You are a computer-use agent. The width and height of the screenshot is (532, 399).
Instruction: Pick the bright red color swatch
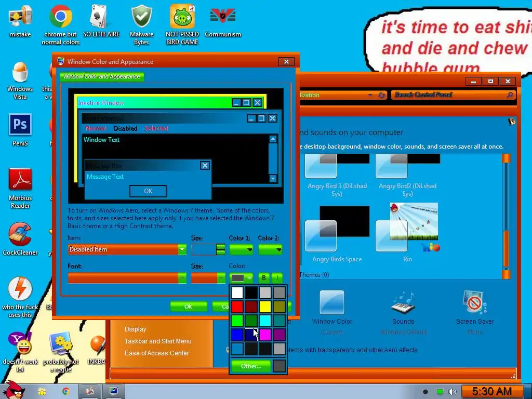tap(237, 307)
